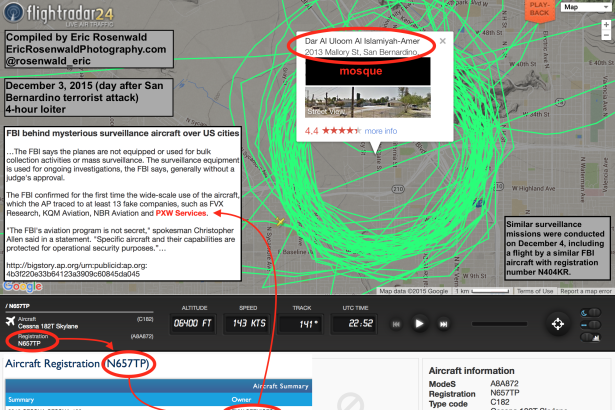The width and height of the screenshot is (615, 410).
Task: Click the '2013 Mallory St, San Bernardino' address
Action: click(361, 52)
